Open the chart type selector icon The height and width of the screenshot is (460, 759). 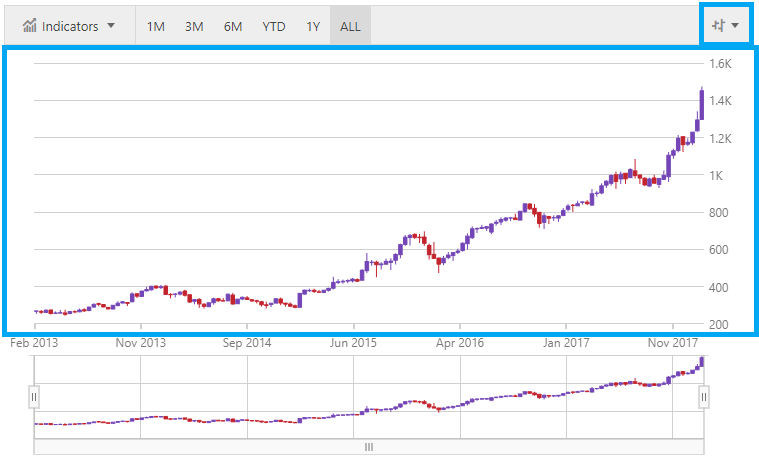pos(717,26)
